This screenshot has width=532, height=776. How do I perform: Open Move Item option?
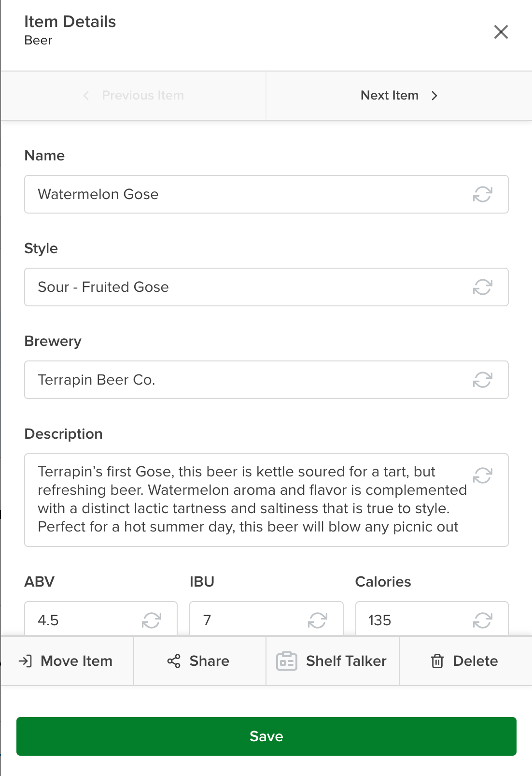point(67,661)
